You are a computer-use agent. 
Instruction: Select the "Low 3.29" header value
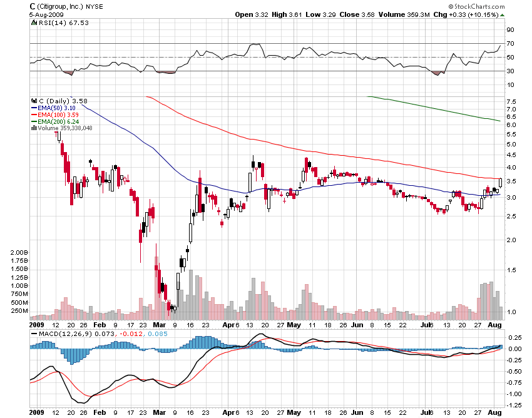tap(320, 14)
